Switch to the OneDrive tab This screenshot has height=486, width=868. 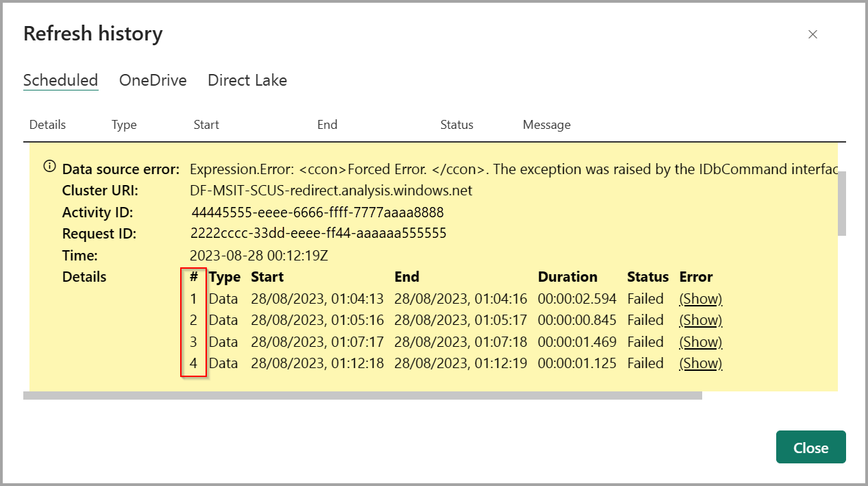pyautogui.click(x=153, y=80)
